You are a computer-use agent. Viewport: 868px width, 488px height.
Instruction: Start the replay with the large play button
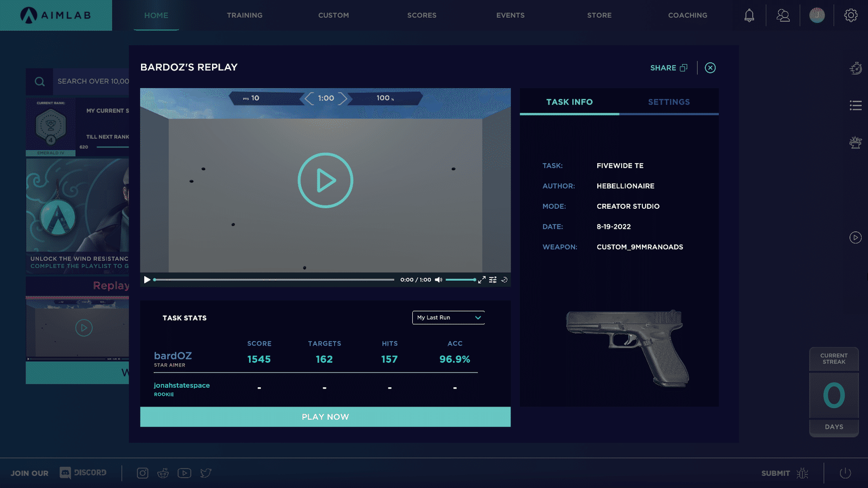tap(325, 180)
